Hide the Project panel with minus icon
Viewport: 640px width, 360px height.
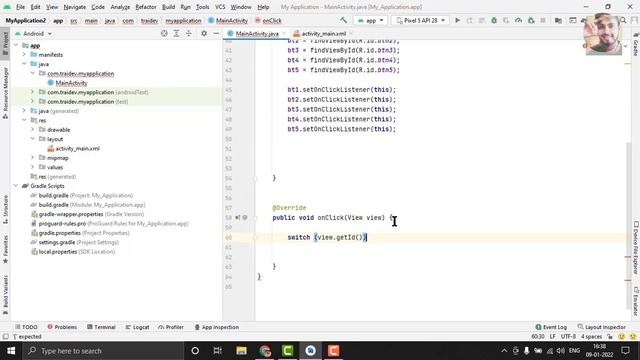(x=216, y=33)
